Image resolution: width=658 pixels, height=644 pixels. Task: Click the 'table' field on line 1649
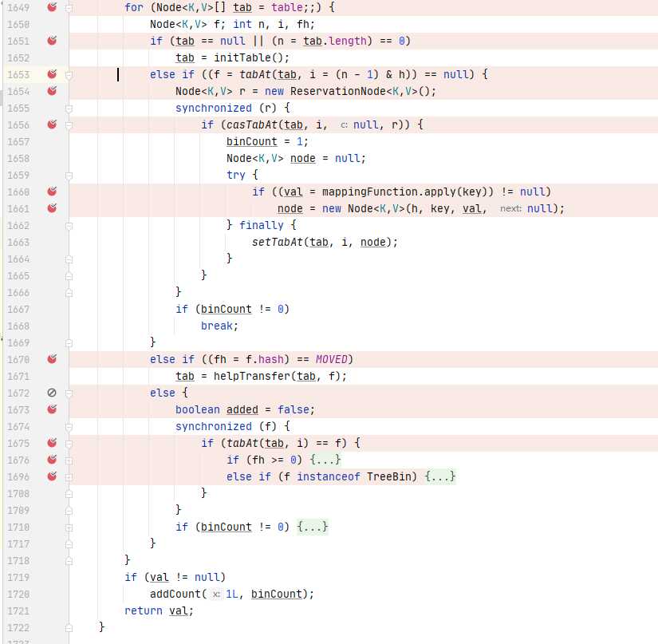click(x=286, y=7)
